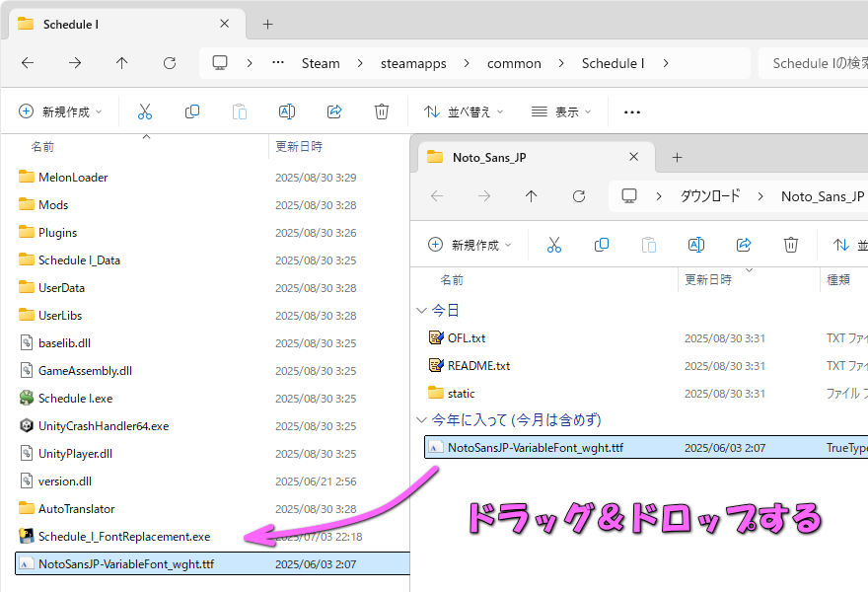Expand chevron after Steam in address bar
Screen dimensions: 868x592
click(x=360, y=63)
